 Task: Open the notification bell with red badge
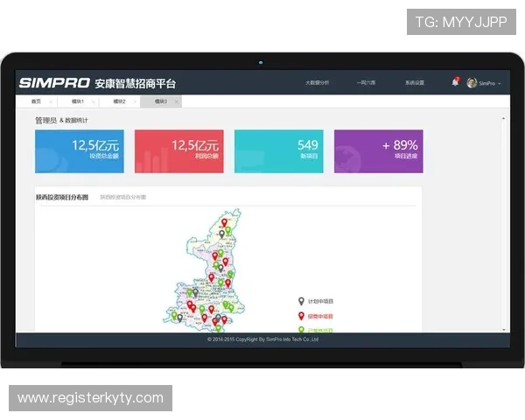pos(455,81)
